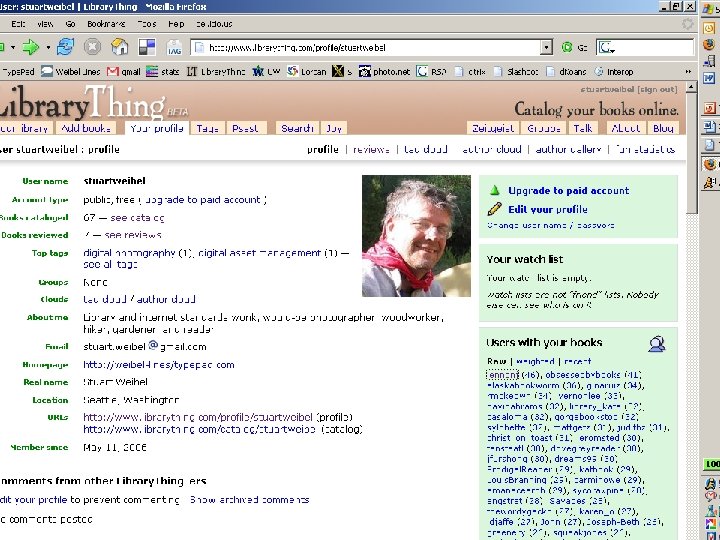The image size is (720, 540).
Task: Open the Zeitgeist tab
Action: [493, 128]
